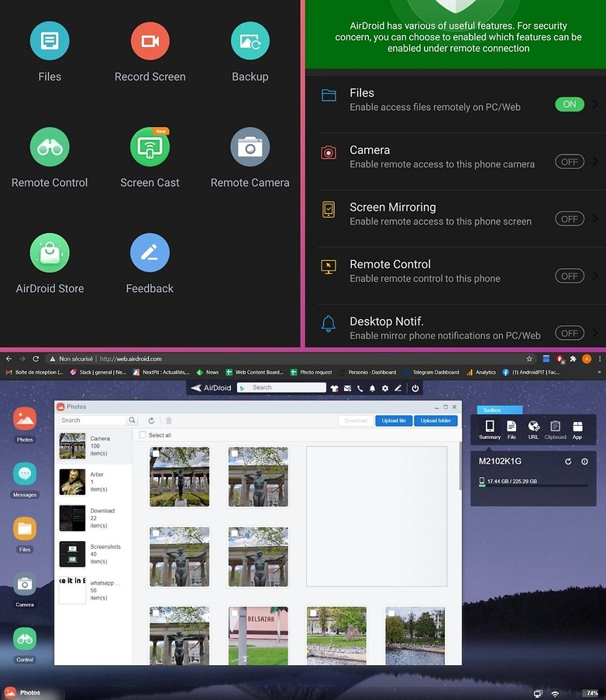Expand Desktop Notif. chevron arrow
606x700 pixels.
click(595, 333)
